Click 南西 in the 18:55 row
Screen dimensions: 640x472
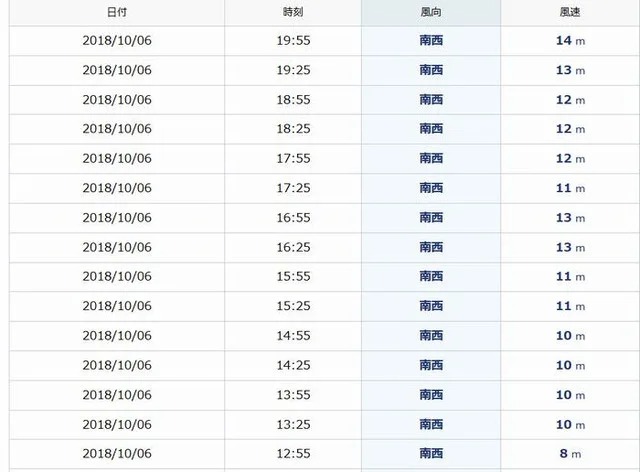coord(431,100)
